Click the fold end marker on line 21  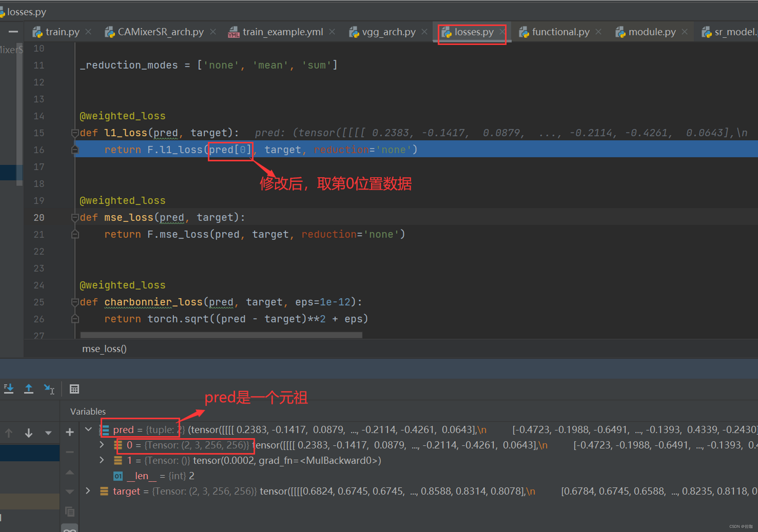click(x=75, y=234)
